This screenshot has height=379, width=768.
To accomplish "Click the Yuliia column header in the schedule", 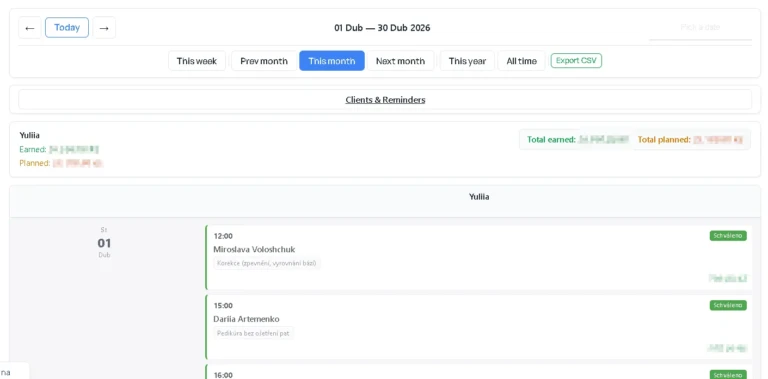I will tap(479, 197).
